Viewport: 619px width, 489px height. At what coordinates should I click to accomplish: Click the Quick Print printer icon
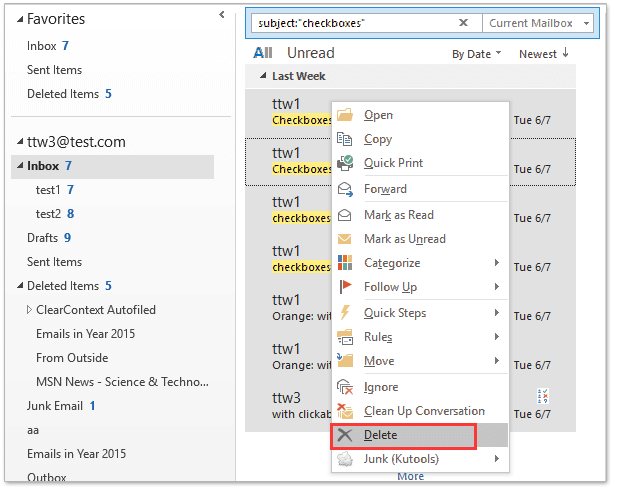pos(345,163)
